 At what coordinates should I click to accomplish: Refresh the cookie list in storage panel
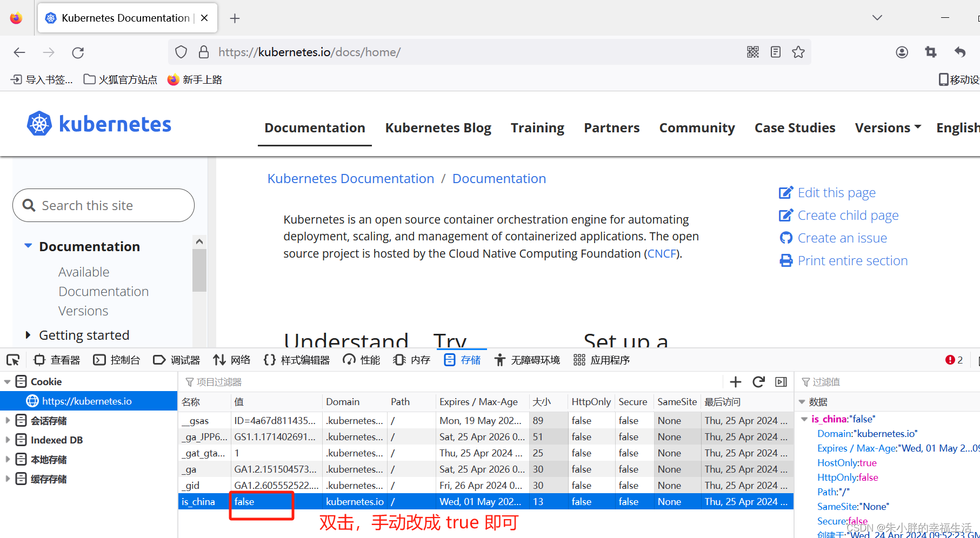(758, 382)
